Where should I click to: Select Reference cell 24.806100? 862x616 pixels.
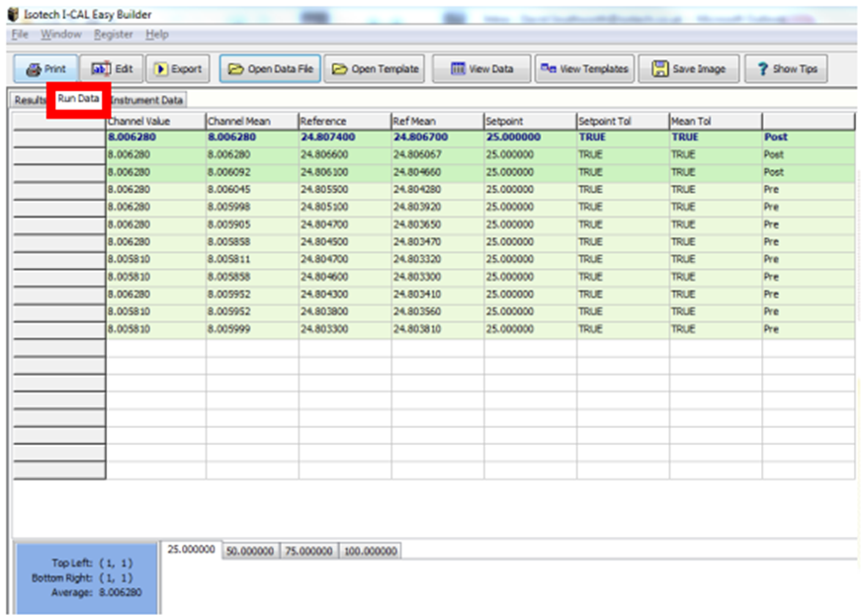click(345, 172)
